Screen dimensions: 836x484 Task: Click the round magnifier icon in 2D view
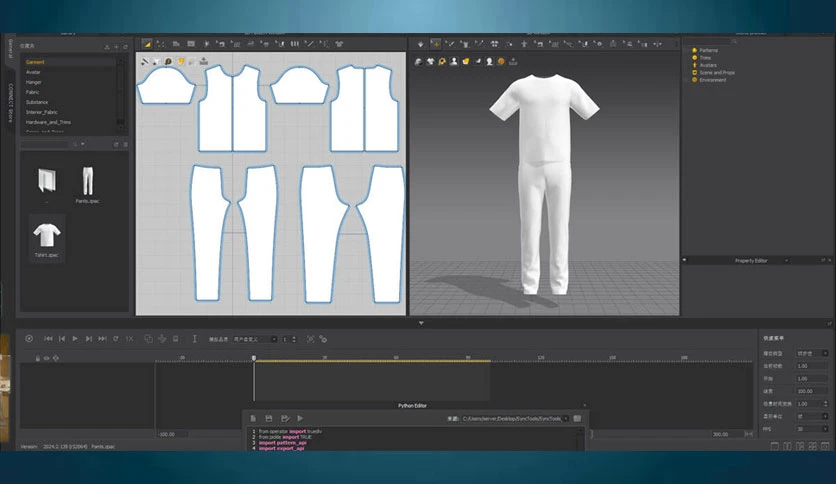pos(168,62)
